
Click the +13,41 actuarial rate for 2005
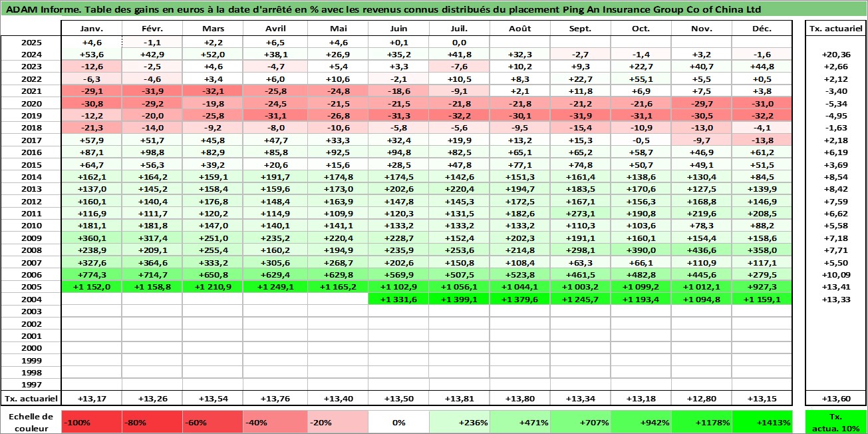[836, 287]
